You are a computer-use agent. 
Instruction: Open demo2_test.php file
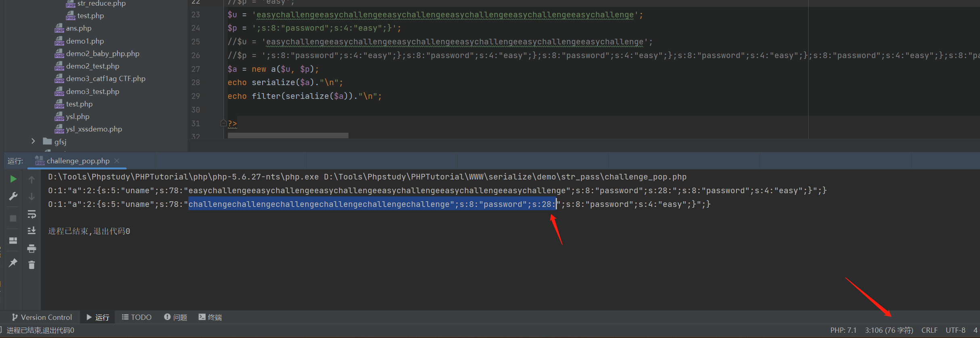92,66
